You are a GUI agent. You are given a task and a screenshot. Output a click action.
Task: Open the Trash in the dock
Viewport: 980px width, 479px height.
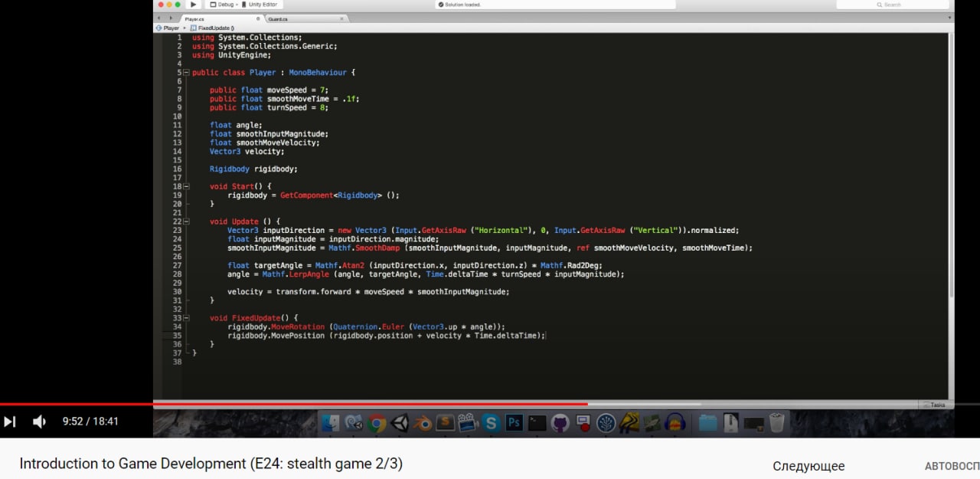coord(777,423)
